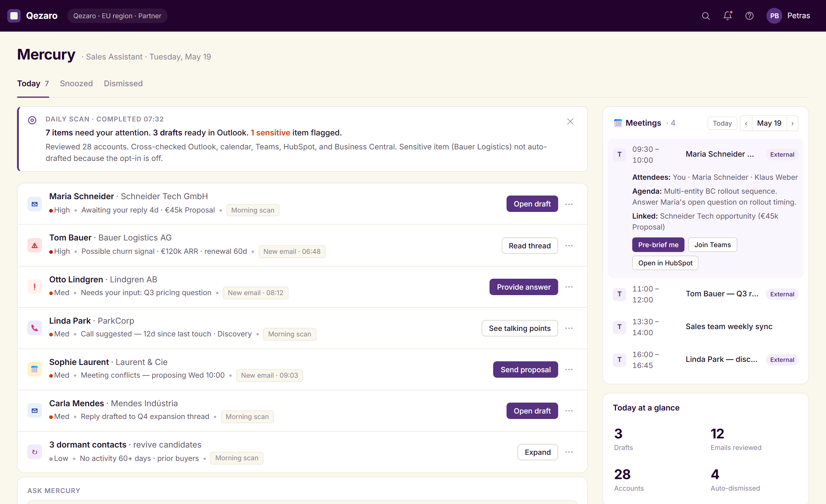
Task: Open draft for Maria Schneider
Action: click(532, 204)
